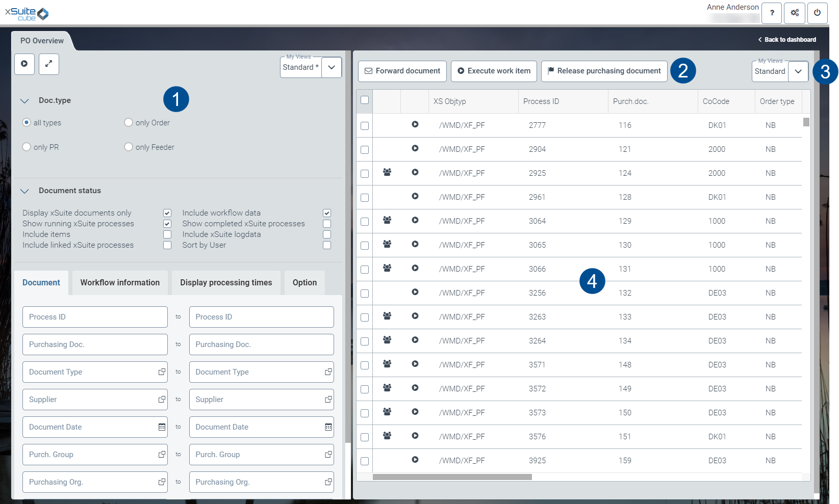Click the execute search play icon button
Viewport: 839px width, 504px height.
coord(24,64)
